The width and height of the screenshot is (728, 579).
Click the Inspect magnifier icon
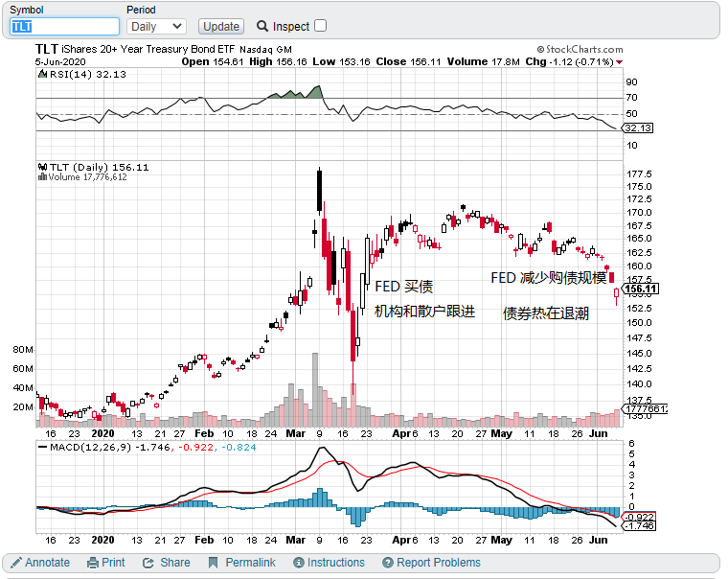tap(262, 26)
